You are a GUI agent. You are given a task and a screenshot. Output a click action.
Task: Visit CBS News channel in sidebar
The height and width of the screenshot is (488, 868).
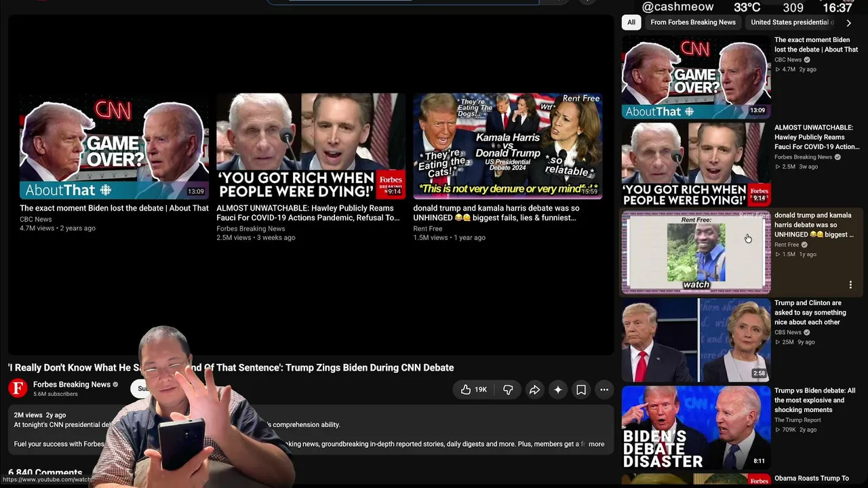(788, 332)
